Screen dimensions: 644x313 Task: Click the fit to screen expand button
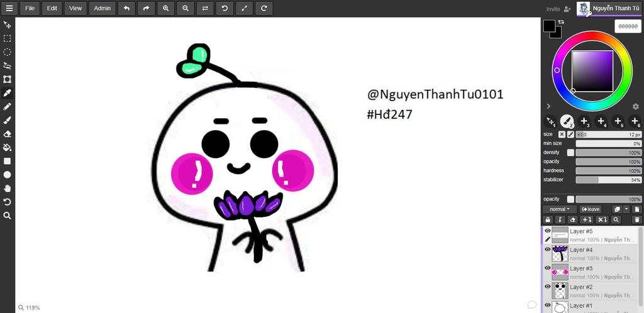245,8
